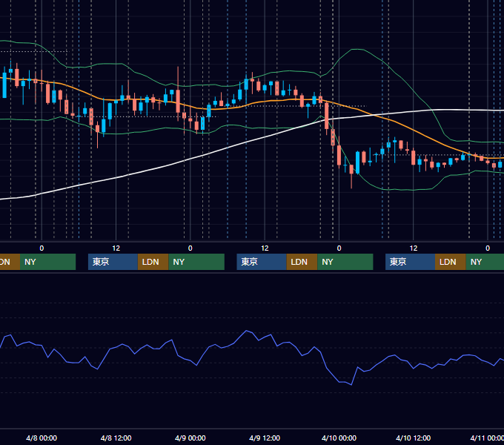Click the 東京 session block spanning 4/8 12:00

coord(113,262)
